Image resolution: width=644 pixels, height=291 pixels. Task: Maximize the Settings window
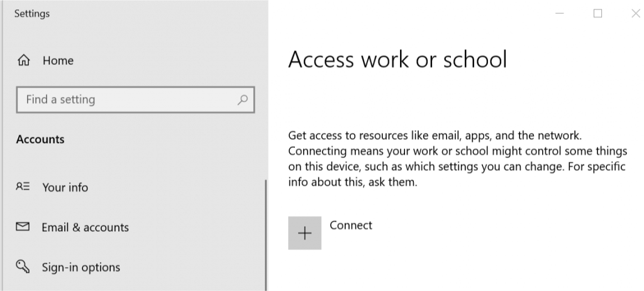(x=597, y=13)
